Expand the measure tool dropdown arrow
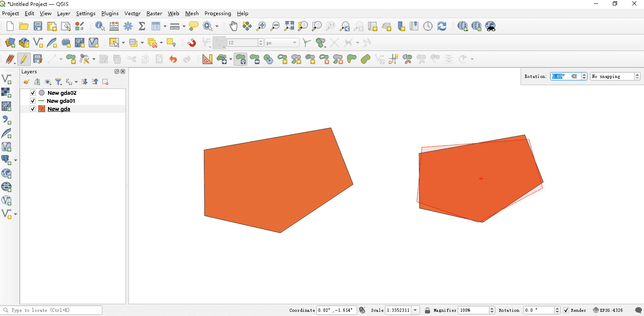644x316 pixels. coord(184,26)
